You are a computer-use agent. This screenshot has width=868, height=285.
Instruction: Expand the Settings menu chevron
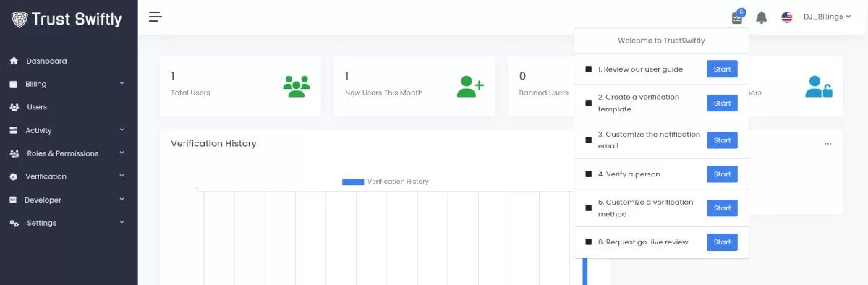(122, 222)
